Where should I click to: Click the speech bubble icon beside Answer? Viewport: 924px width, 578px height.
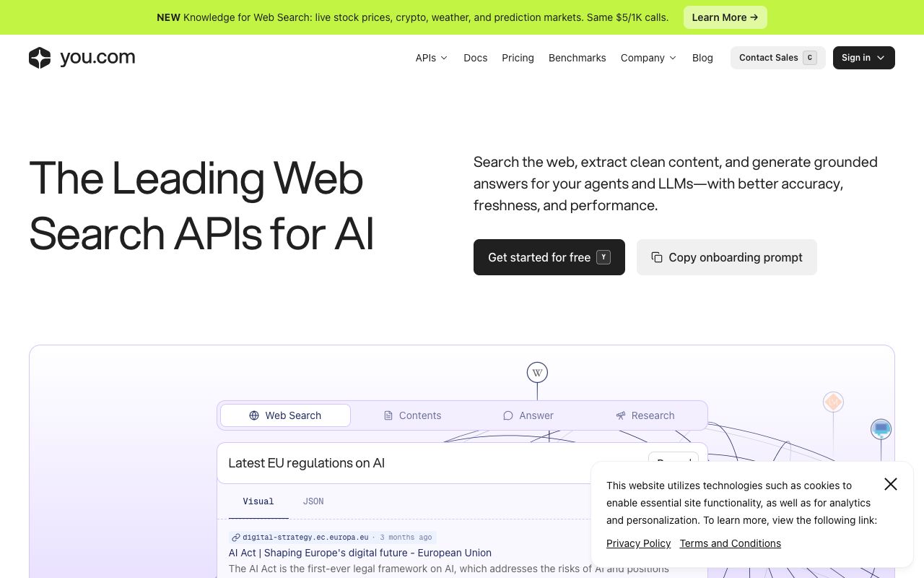click(x=508, y=415)
